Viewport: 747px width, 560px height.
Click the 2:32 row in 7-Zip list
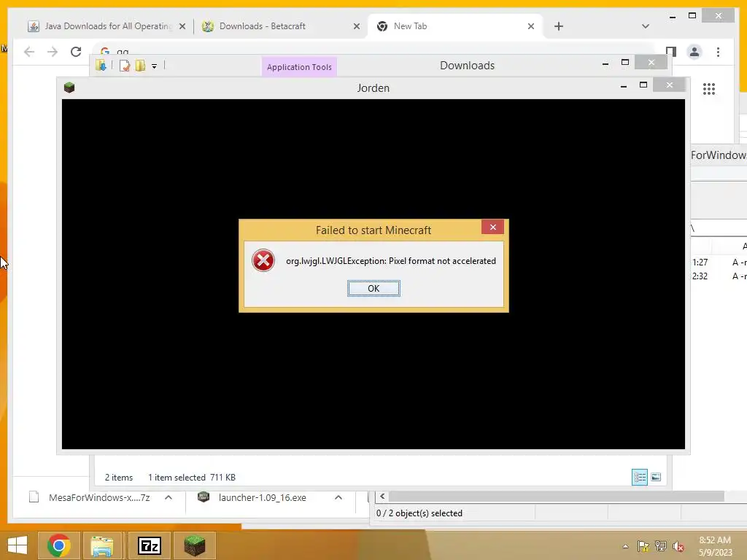pyautogui.click(x=719, y=276)
